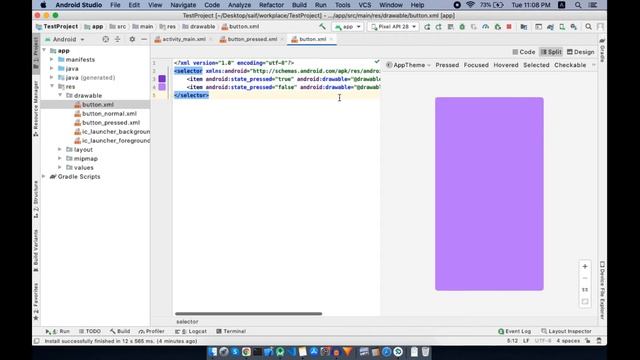This screenshot has width=640, height=360.
Task: Zoom preview to fit screen
Action: (584, 301)
